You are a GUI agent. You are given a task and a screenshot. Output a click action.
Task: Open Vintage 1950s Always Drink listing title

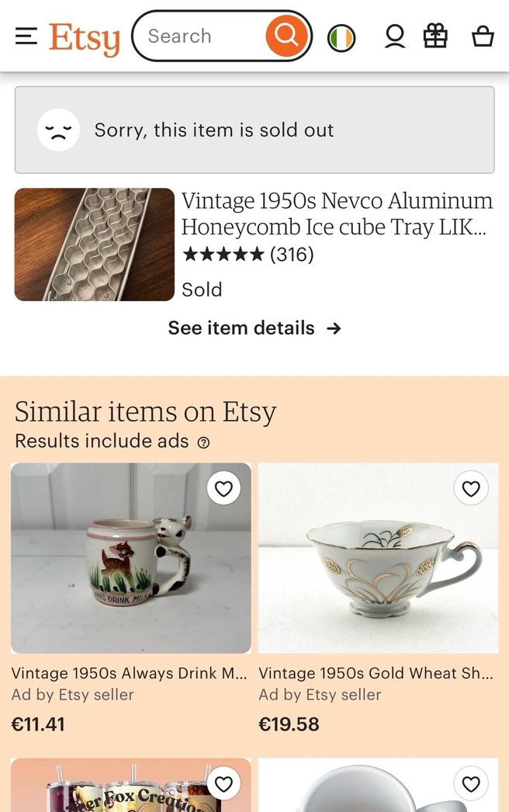click(x=129, y=673)
